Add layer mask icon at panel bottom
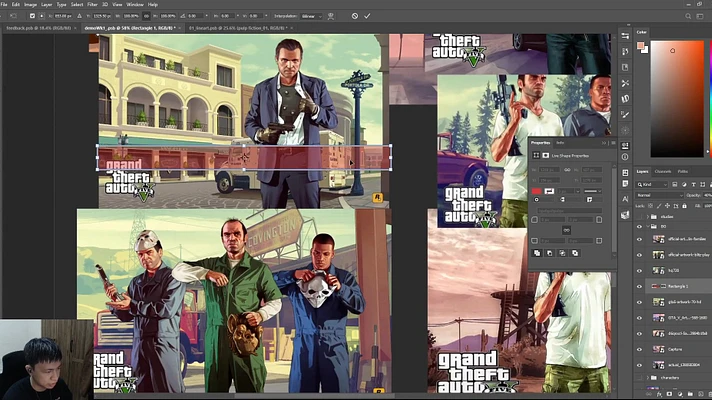This screenshot has width=712, height=400. (669, 394)
